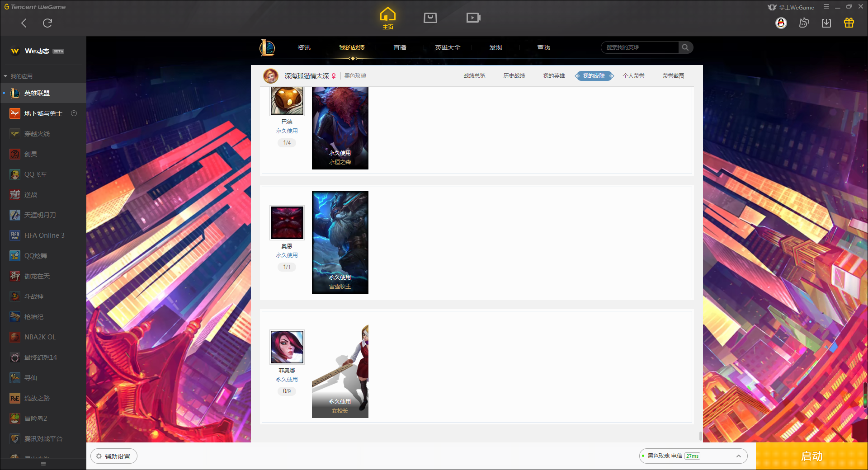Select 最终幻想14 game icon
The height and width of the screenshot is (470, 868).
pos(15,357)
